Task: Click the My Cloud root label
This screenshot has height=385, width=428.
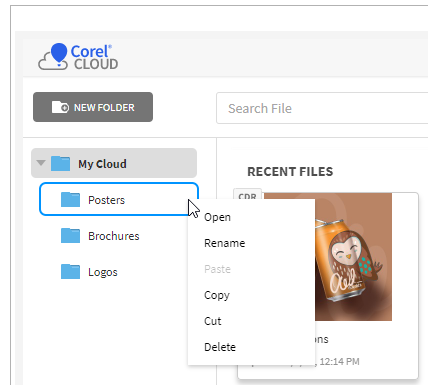Action: [x=102, y=164]
